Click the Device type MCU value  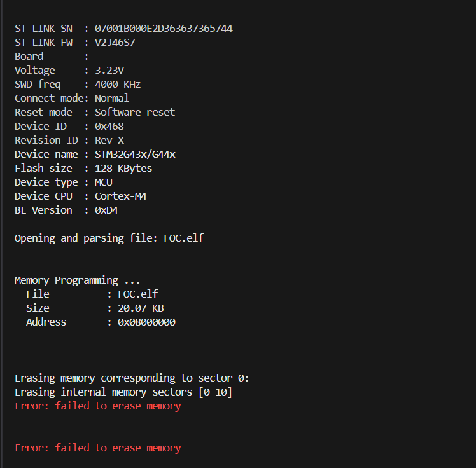104,182
